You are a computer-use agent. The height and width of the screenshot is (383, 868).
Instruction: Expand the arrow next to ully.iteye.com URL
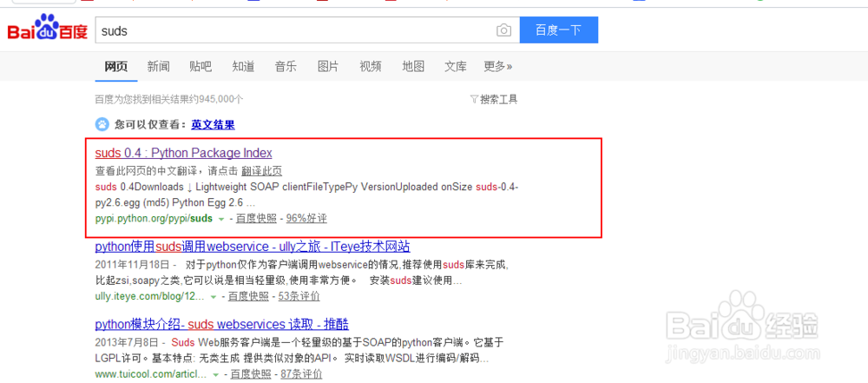tap(214, 296)
